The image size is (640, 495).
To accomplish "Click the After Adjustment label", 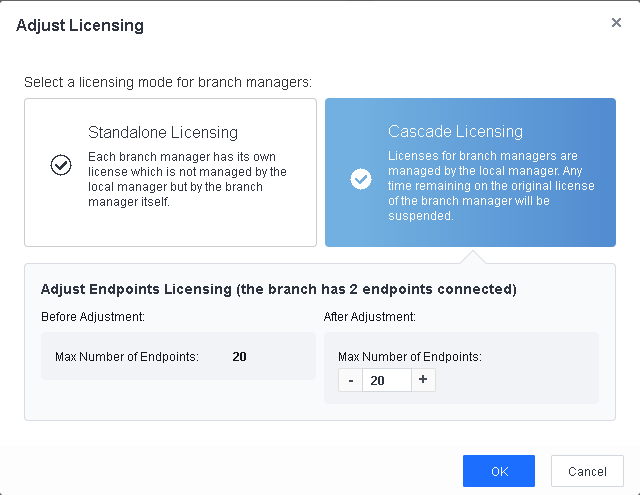I will pos(368,317).
